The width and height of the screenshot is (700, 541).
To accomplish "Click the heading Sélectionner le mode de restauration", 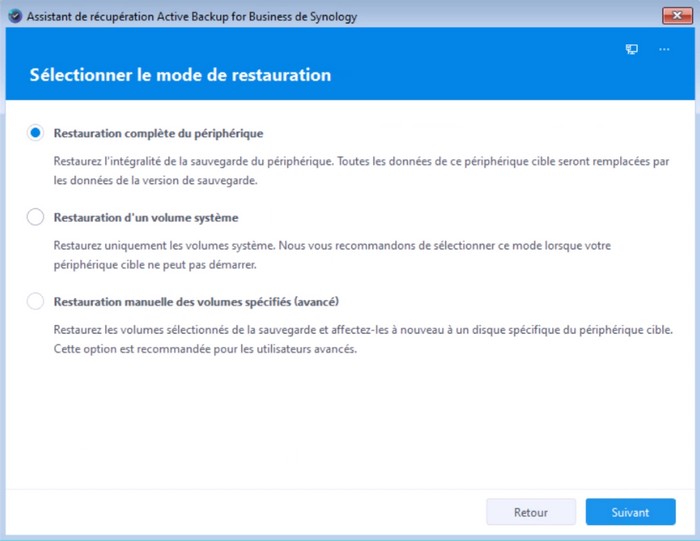I will [180, 75].
